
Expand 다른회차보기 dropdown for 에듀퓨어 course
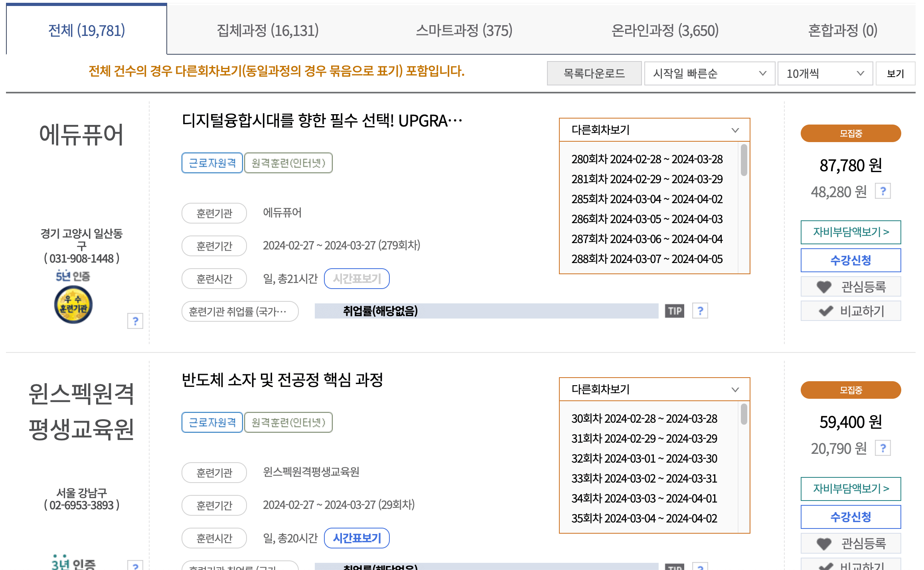pyautogui.click(x=654, y=130)
